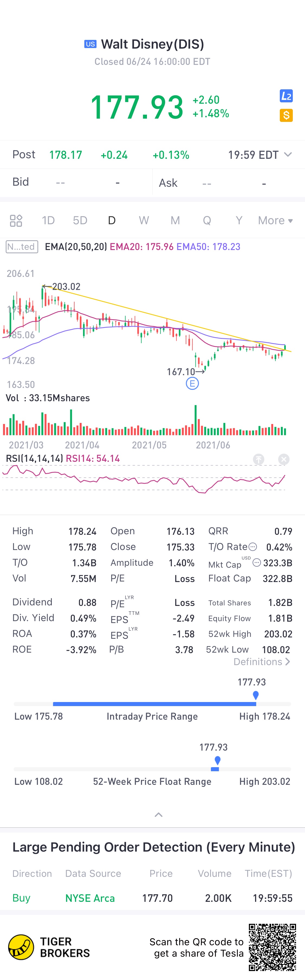Open the Definitions link
This screenshot has height=980, width=305.
tap(262, 662)
